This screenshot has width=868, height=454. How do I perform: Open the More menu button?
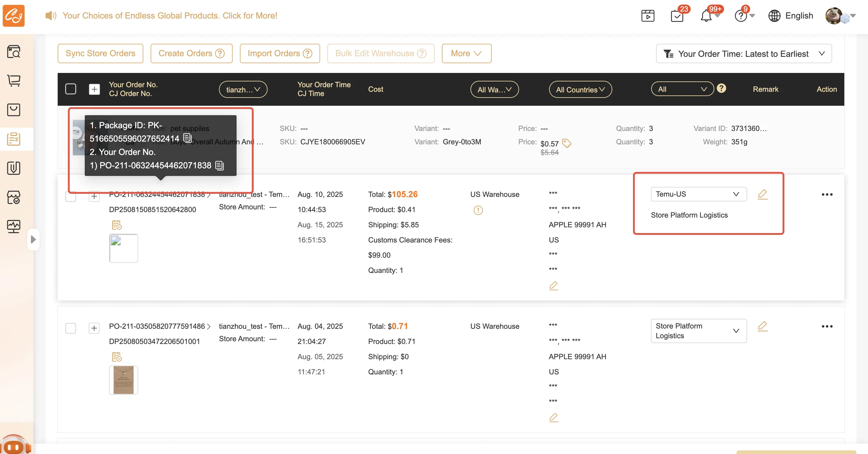(466, 53)
